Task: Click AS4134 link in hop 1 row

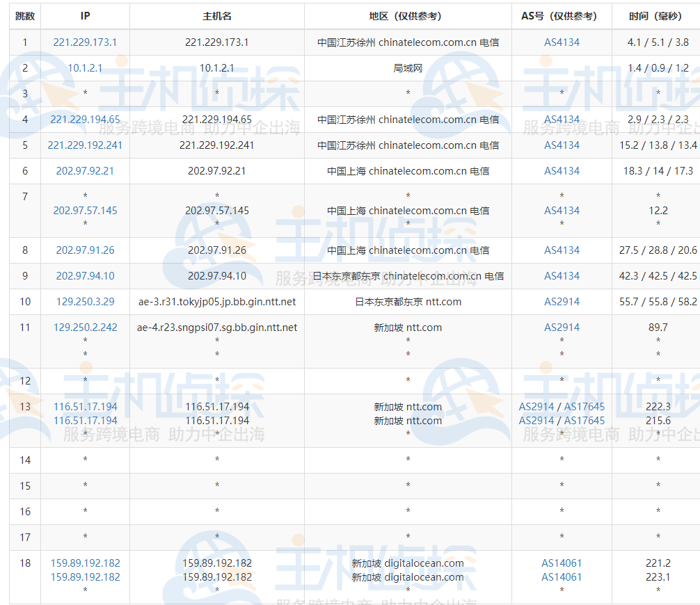Action: [x=562, y=42]
